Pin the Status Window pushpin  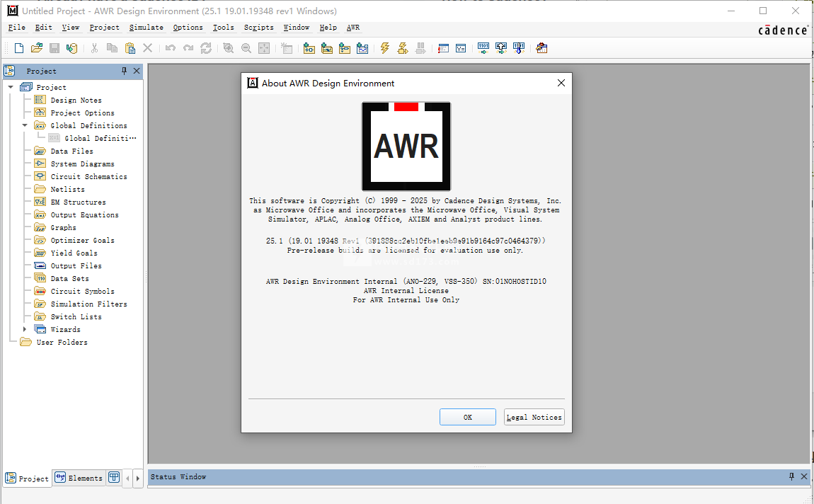coord(791,476)
